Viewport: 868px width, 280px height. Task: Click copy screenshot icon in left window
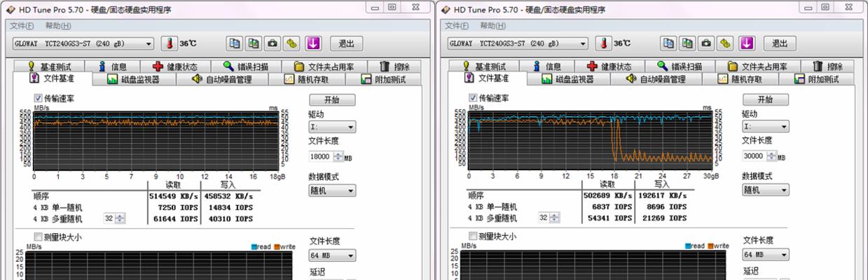(x=254, y=43)
